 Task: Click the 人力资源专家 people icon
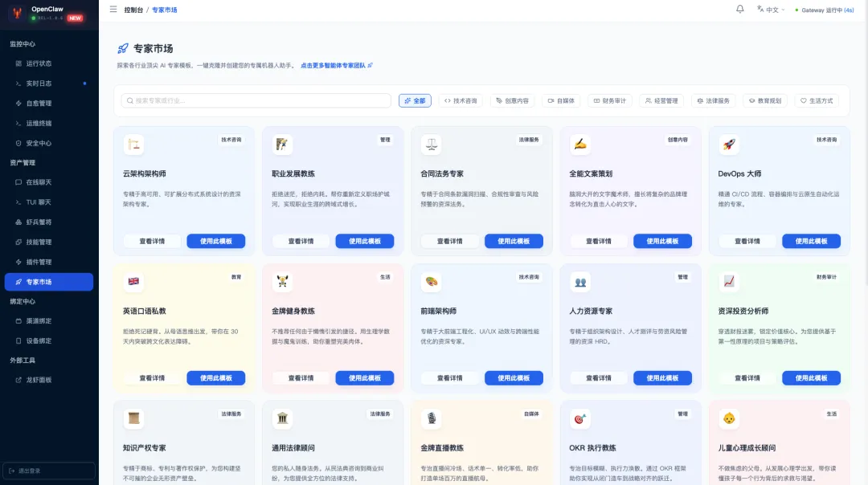point(580,282)
